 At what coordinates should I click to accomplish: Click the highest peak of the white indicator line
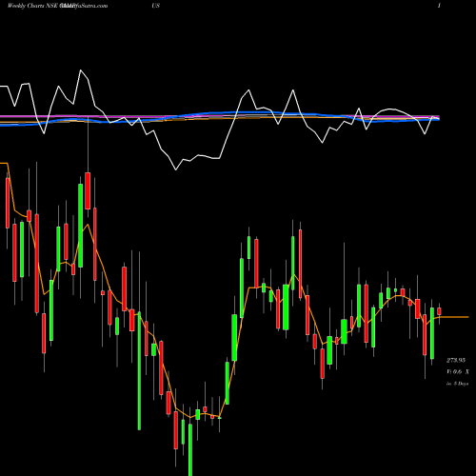(x=81, y=70)
